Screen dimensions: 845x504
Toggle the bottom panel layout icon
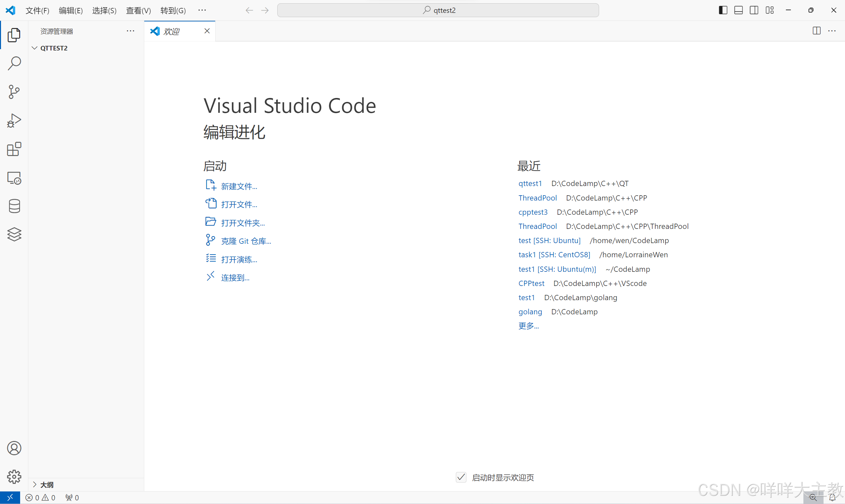[738, 10]
